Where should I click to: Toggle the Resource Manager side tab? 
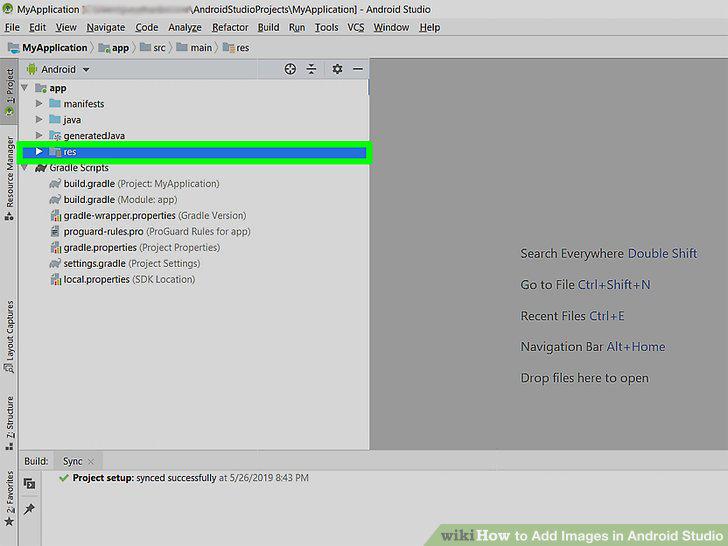(x=9, y=178)
